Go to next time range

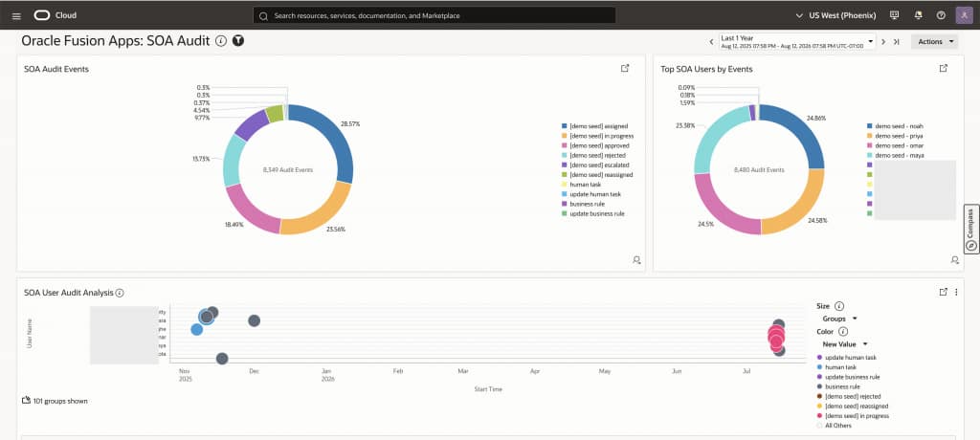coord(883,42)
